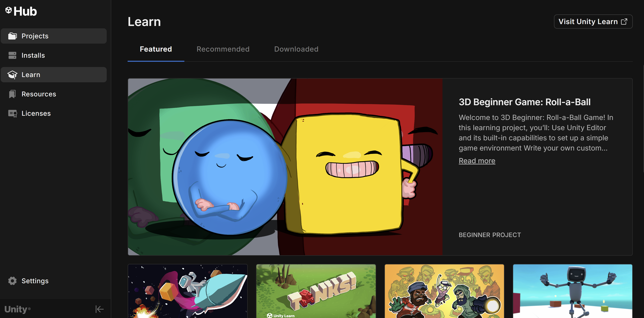
Task: Switch to the Downloaded tab
Action: coord(296,49)
